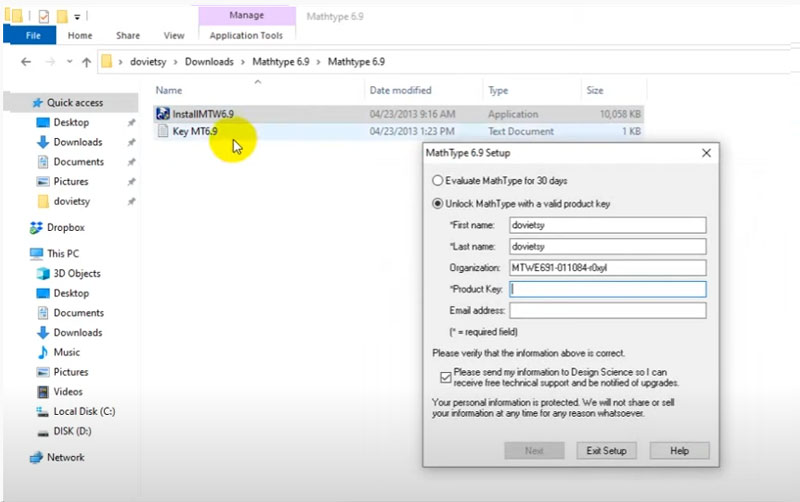Click the New folder quick access toolbar icon
The height and width of the screenshot is (502, 800).
[62, 16]
